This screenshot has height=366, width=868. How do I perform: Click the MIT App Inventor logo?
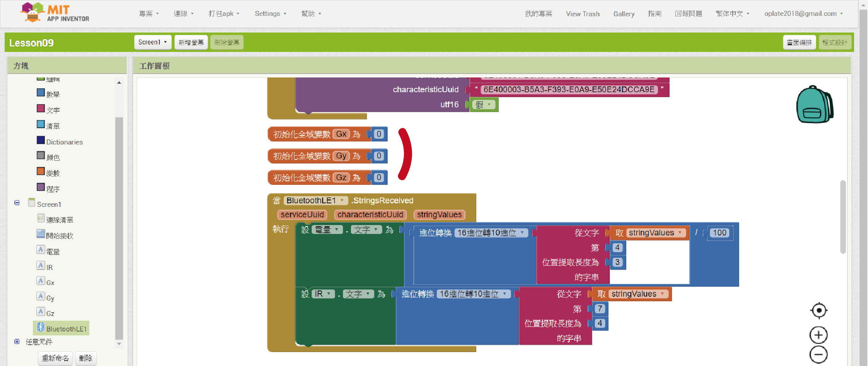[x=55, y=13]
